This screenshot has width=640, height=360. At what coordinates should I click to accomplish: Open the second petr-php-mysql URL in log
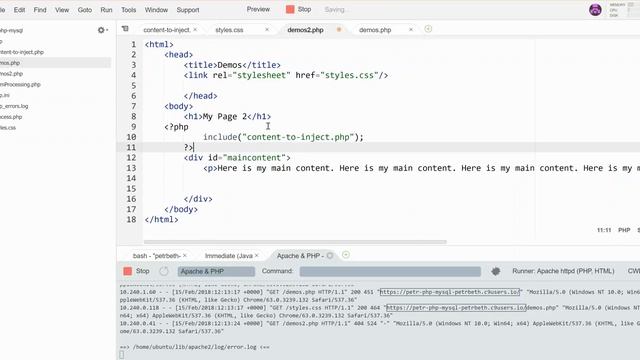click(x=456, y=308)
